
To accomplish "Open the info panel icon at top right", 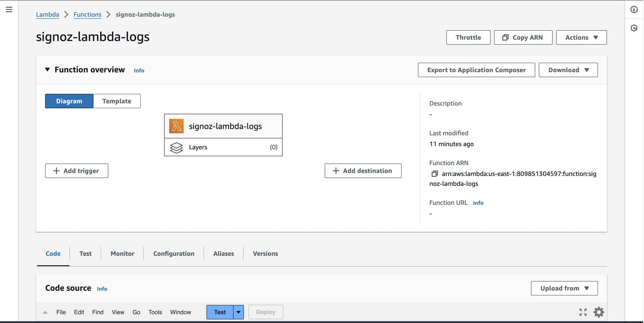I will [x=634, y=9].
